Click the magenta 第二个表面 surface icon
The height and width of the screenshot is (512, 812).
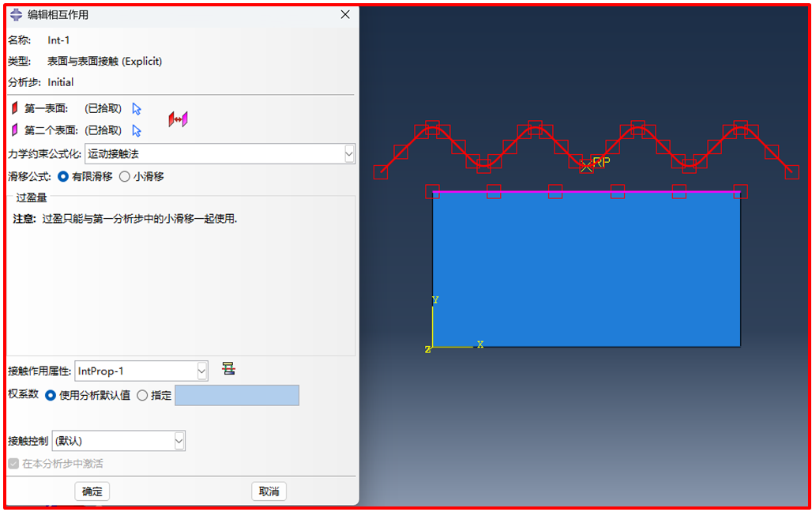(x=14, y=130)
